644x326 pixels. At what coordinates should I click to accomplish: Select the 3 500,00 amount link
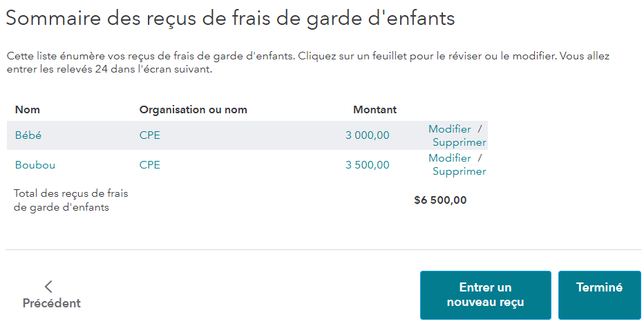367,165
